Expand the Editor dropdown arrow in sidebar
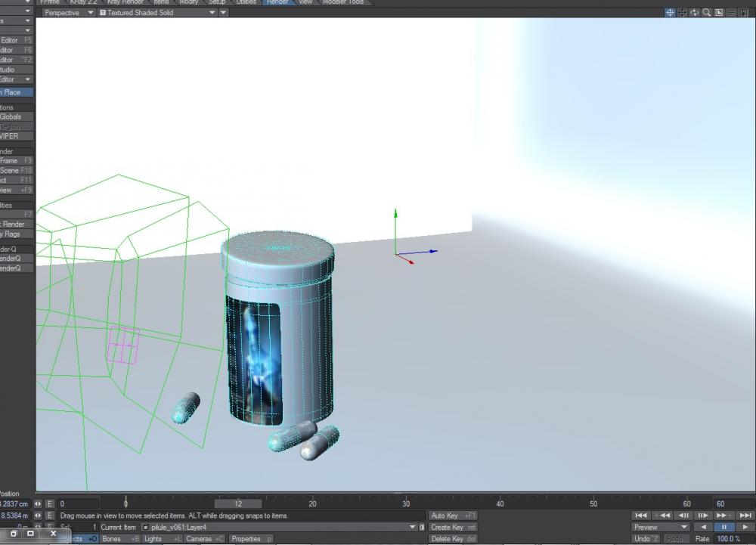Image resolution: width=756 pixels, height=545 pixels. [x=27, y=79]
